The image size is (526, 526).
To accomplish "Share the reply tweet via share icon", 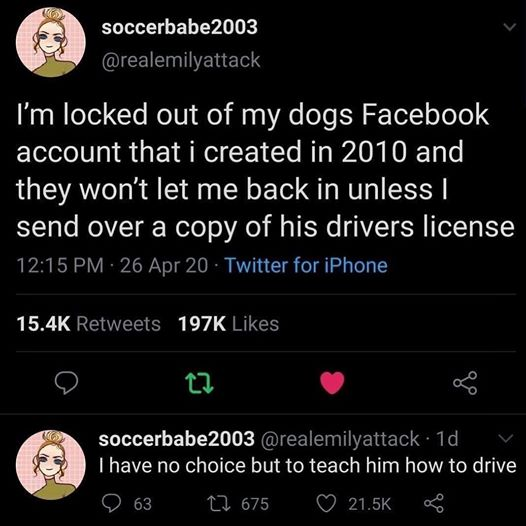I will coord(434,504).
